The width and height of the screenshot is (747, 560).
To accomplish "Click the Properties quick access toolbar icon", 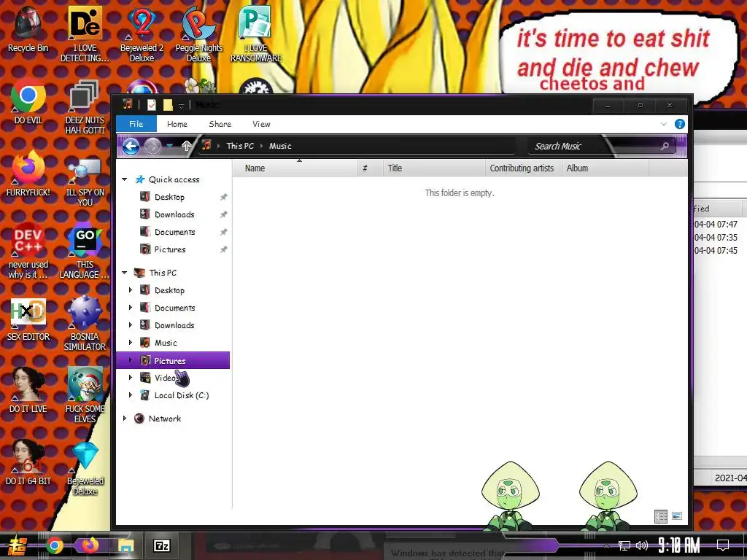I will 152,105.
